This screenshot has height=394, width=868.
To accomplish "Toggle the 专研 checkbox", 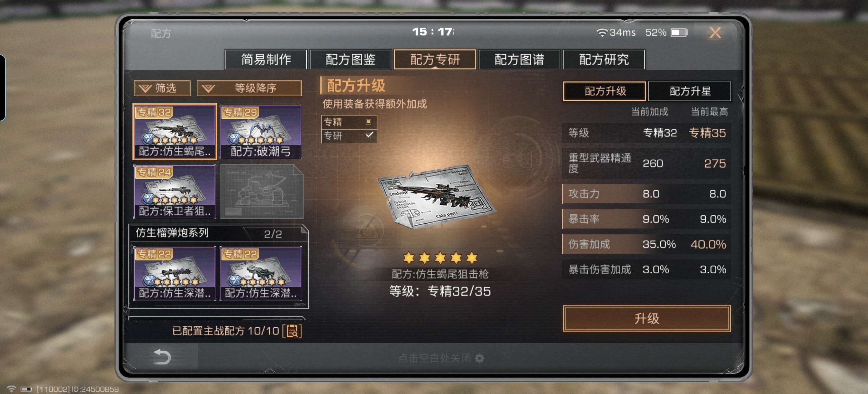I will pyautogui.click(x=369, y=135).
